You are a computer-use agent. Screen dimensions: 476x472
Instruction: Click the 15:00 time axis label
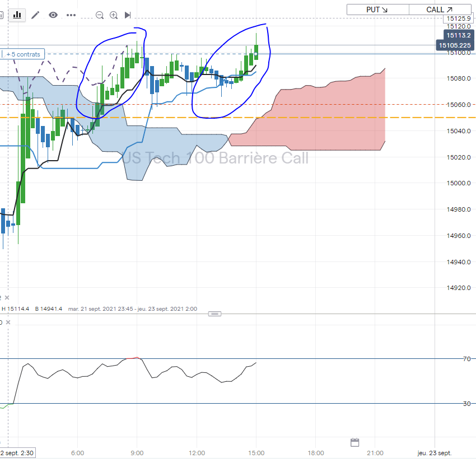pyautogui.click(x=256, y=453)
